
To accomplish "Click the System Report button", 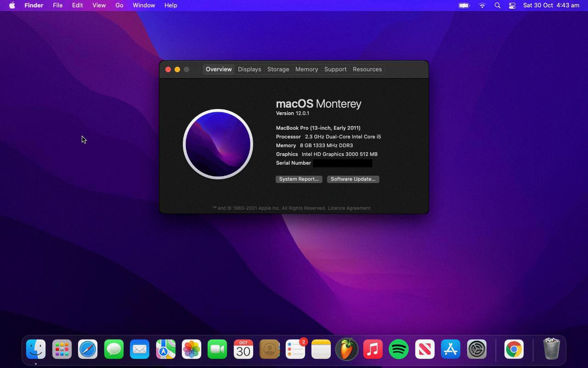I will (299, 179).
